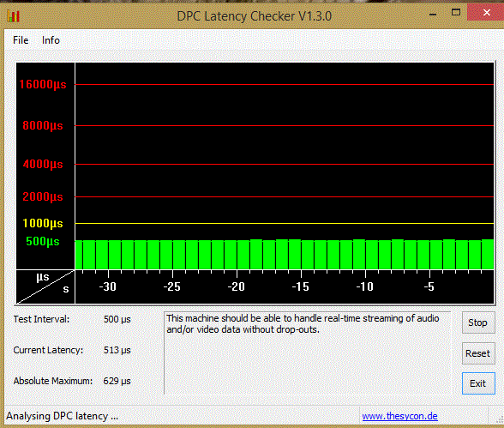Image resolution: width=504 pixels, height=428 pixels.
Task: Click the Test Interval value 500 µs
Action: coord(117,319)
